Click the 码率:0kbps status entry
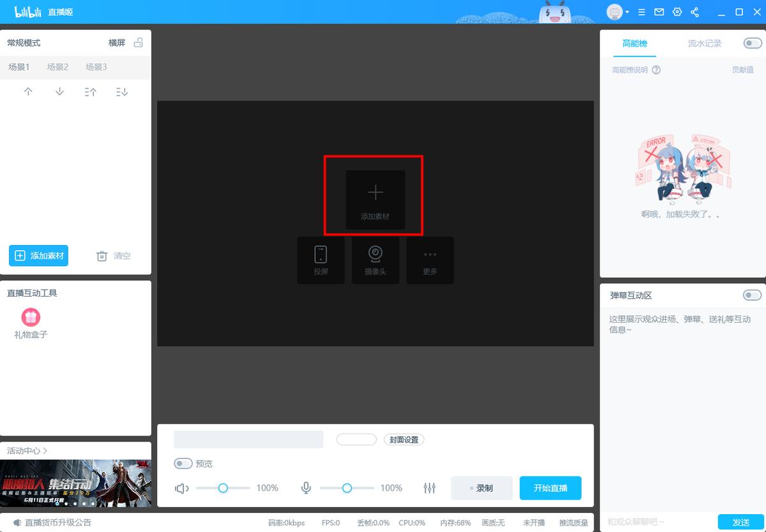The height and width of the screenshot is (532, 766). (x=286, y=522)
